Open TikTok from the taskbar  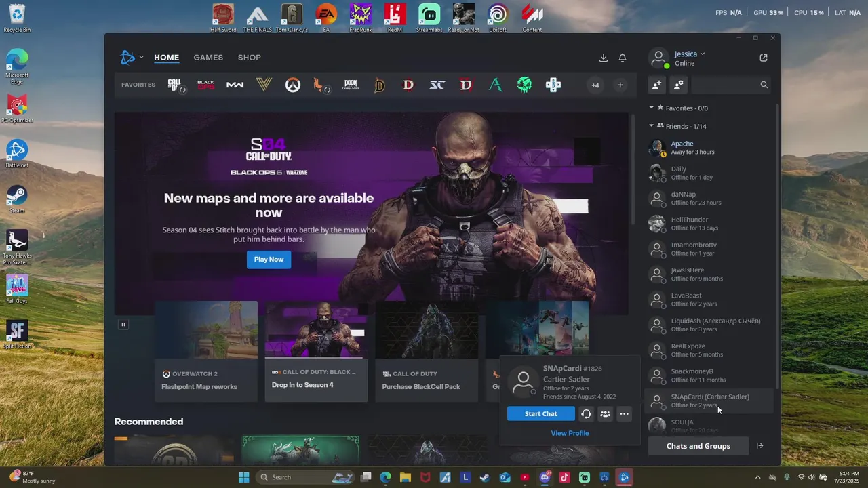(x=565, y=477)
